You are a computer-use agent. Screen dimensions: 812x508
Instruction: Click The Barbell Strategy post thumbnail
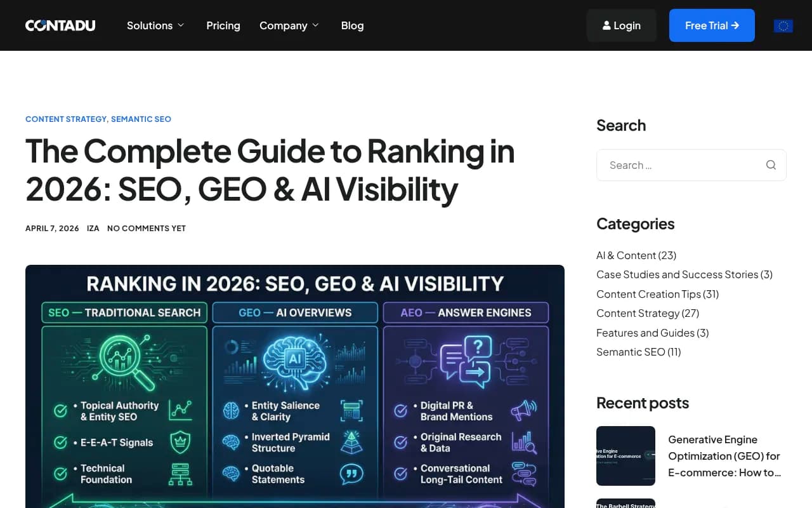point(625,504)
